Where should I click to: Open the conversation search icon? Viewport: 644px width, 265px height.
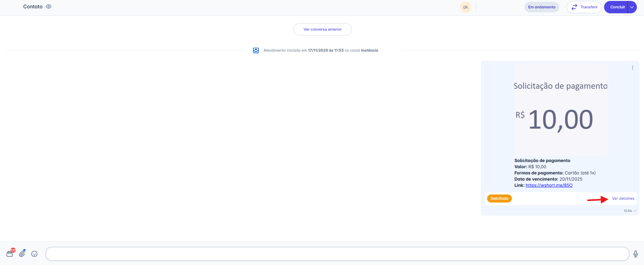click(465, 7)
